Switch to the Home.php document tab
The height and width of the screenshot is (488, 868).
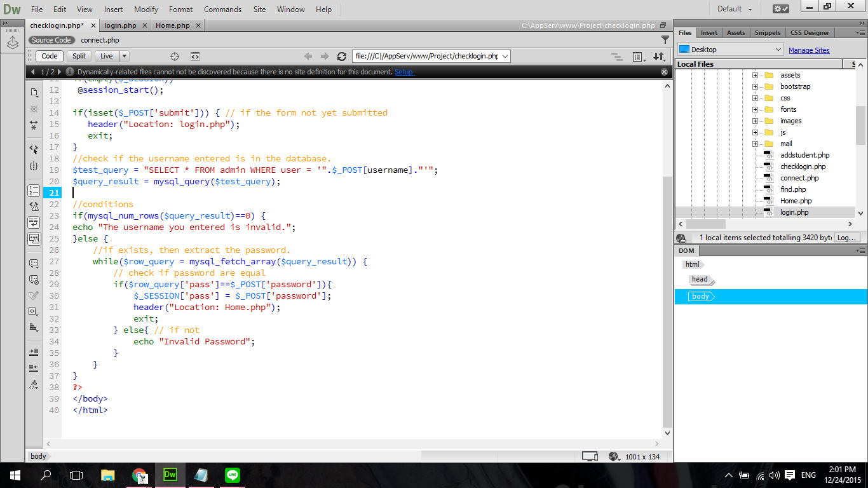(x=173, y=25)
